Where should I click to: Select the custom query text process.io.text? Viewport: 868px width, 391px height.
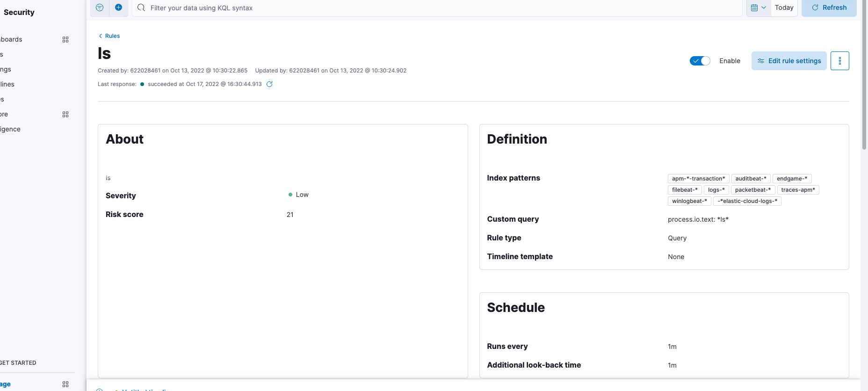(x=698, y=219)
